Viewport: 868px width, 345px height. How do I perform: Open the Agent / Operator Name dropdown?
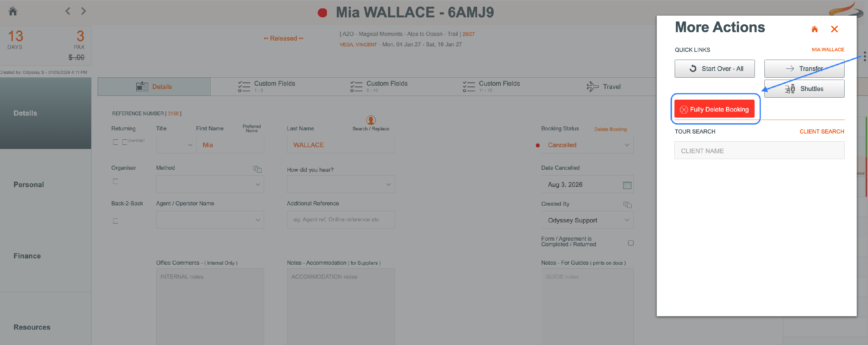tap(210, 220)
